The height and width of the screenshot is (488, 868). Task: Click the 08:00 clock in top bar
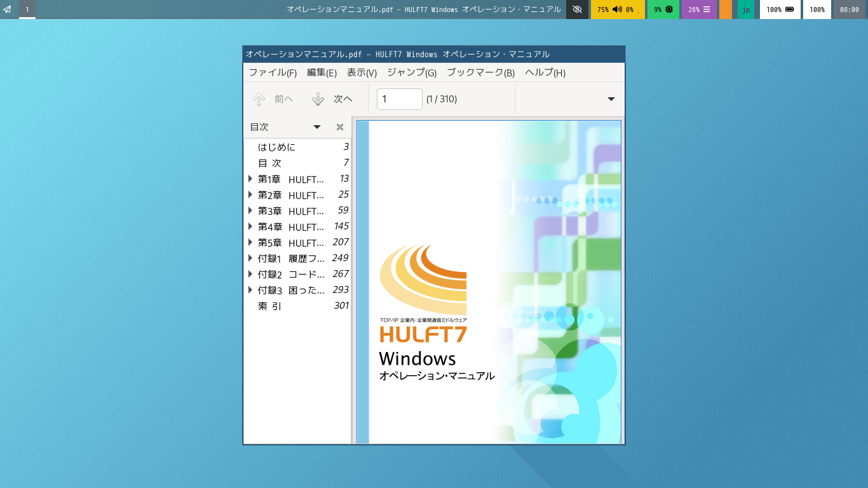pos(850,10)
